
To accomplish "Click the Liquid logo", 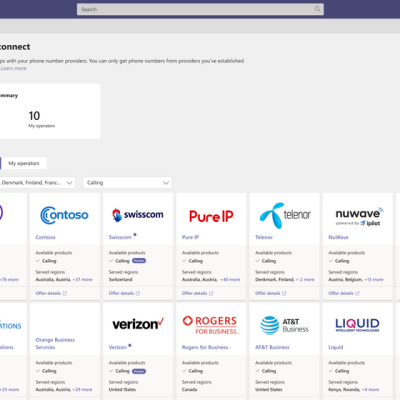I will pyautogui.click(x=357, y=325).
